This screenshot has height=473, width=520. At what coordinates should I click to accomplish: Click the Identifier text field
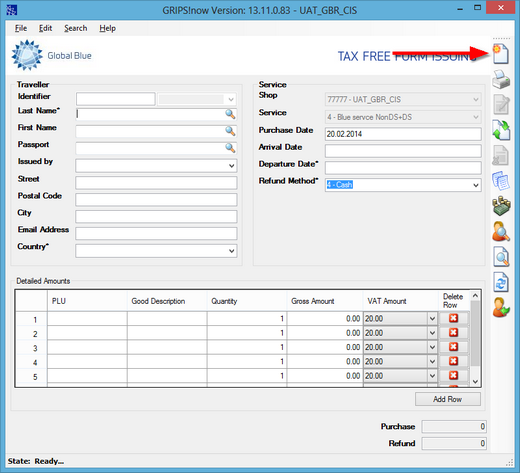point(116,99)
